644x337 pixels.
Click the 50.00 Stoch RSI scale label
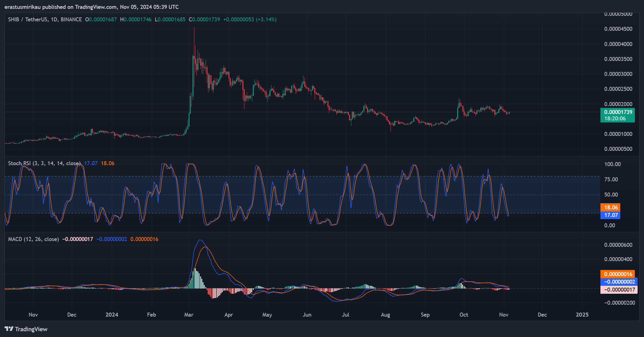[x=611, y=195]
